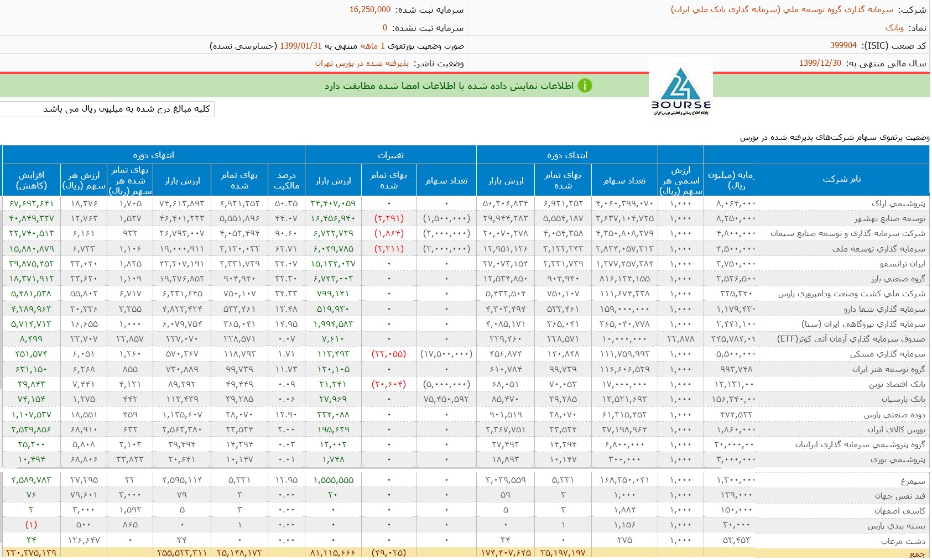
Task: Select publisher status پذیرفته شده در بورس تهران
Action: pos(362,64)
